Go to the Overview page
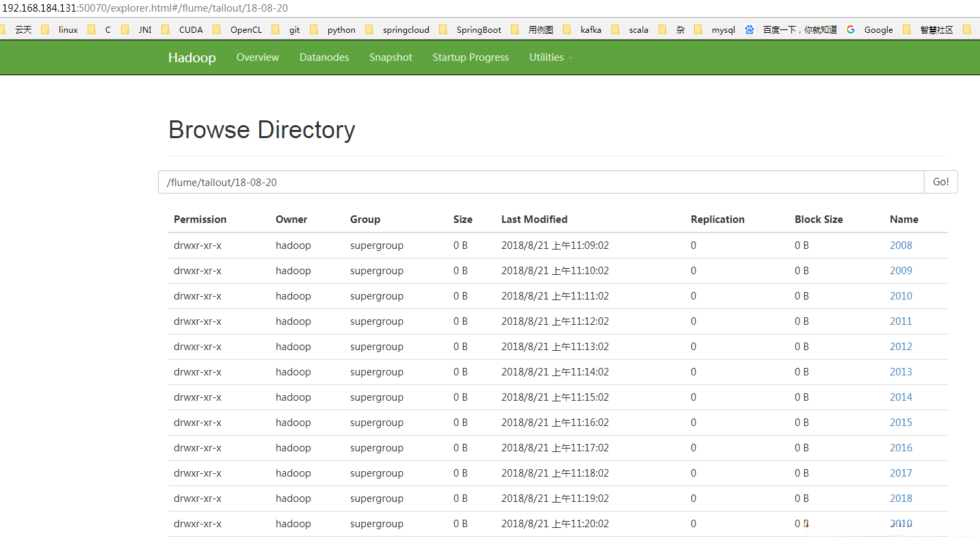This screenshot has width=980, height=545. [257, 57]
